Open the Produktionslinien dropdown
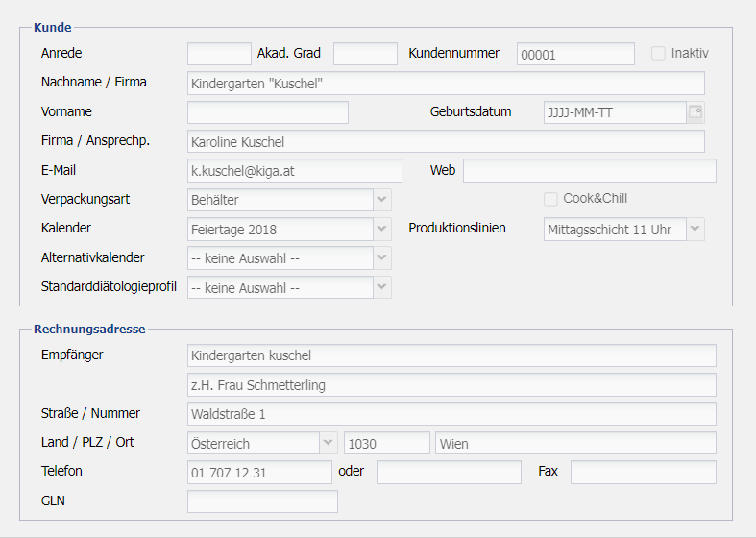 pyautogui.click(x=695, y=229)
